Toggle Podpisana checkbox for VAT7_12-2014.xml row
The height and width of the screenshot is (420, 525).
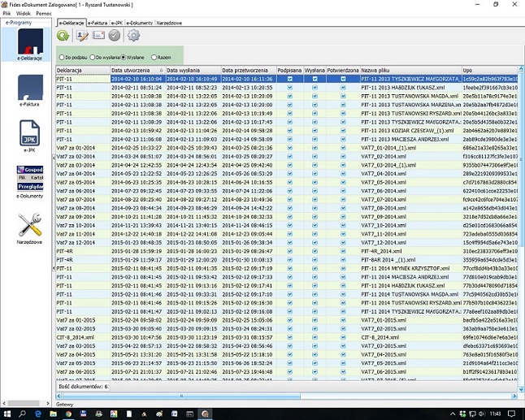point(290,243)
